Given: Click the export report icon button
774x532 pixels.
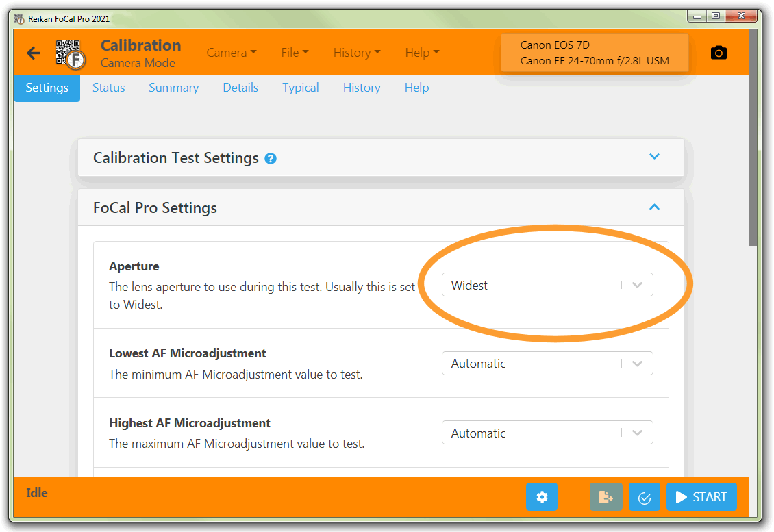Looking at the screenshot, I should [606, 496].
